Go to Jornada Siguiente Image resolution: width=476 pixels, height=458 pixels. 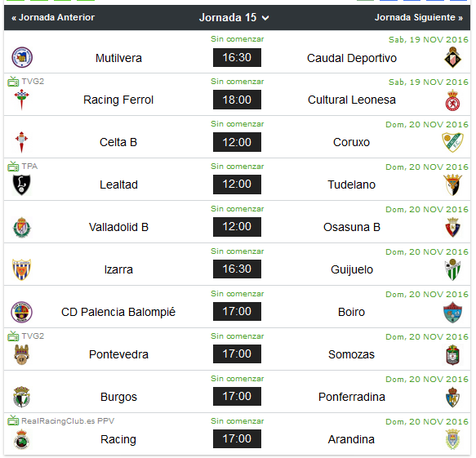pyautogui.click(x=419, y=17)
